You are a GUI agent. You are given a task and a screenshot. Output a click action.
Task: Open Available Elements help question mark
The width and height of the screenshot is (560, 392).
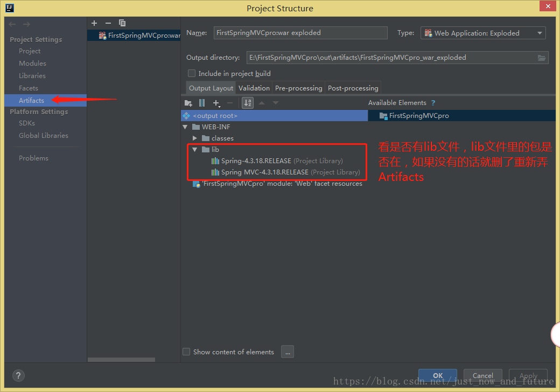click(x=433, y=103)
